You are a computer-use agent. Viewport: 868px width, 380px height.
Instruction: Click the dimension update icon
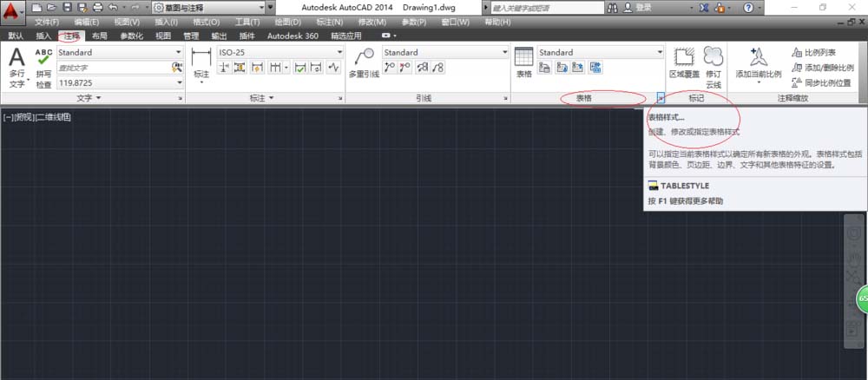[x=316, y=68]
